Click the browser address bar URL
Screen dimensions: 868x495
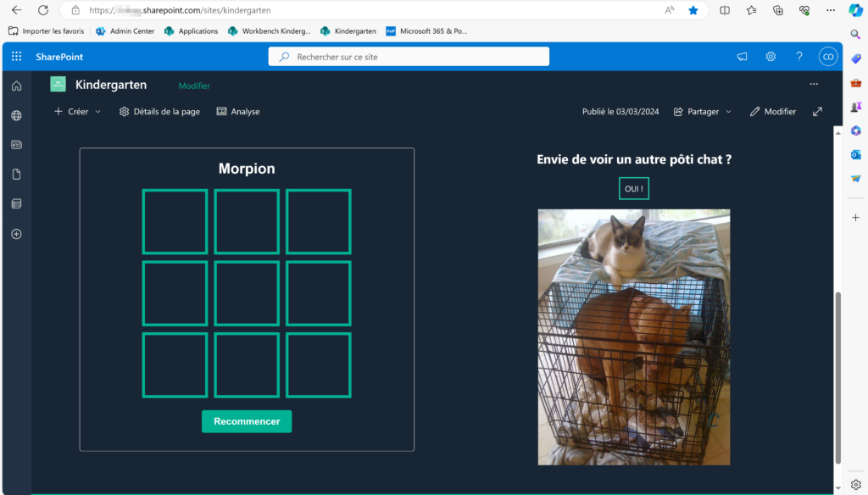click(180, 10)
